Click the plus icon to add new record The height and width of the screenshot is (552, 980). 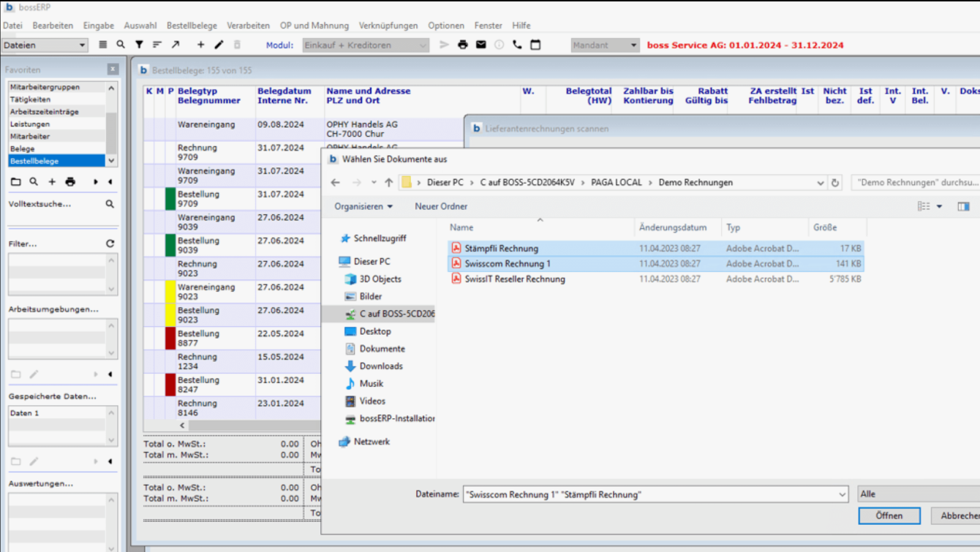[200, 45]
